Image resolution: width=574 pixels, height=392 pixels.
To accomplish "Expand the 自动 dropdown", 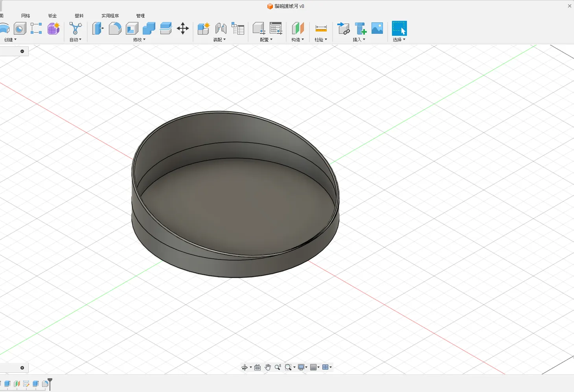I will click(75, 40).
